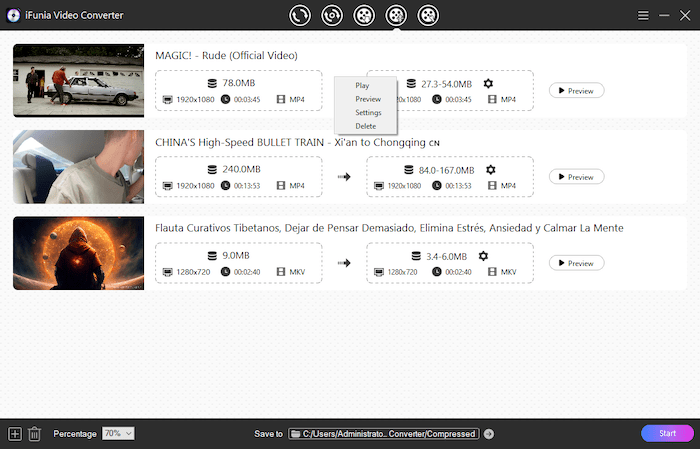Click arrow icon next to the save path
The image size is (700, 449).
pyautogui.click(x=488, y=434)
